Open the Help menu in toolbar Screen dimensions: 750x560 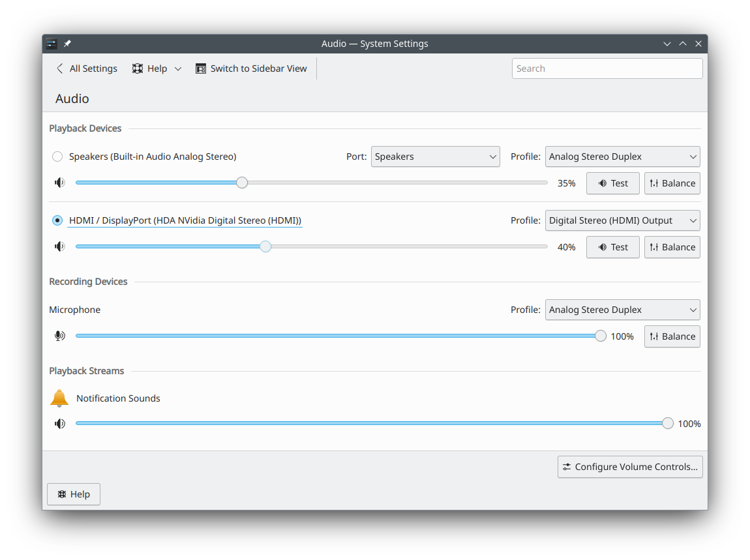pyautogui.click(x=157, y=68)
